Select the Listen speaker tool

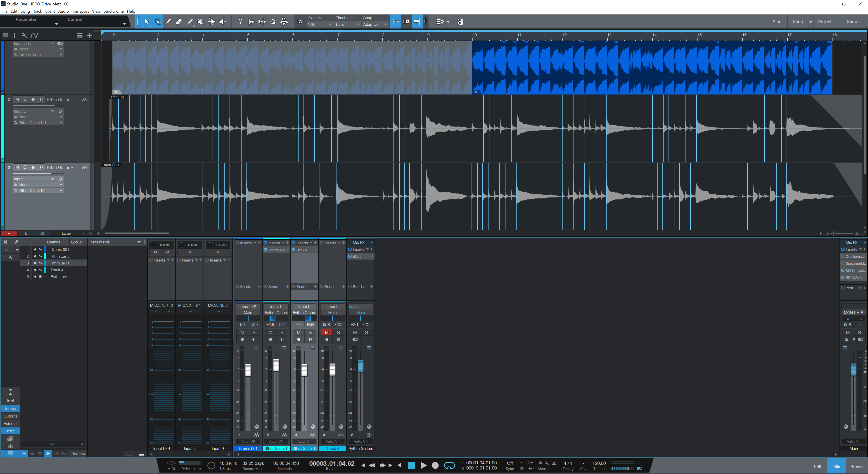tap(223, 21)
